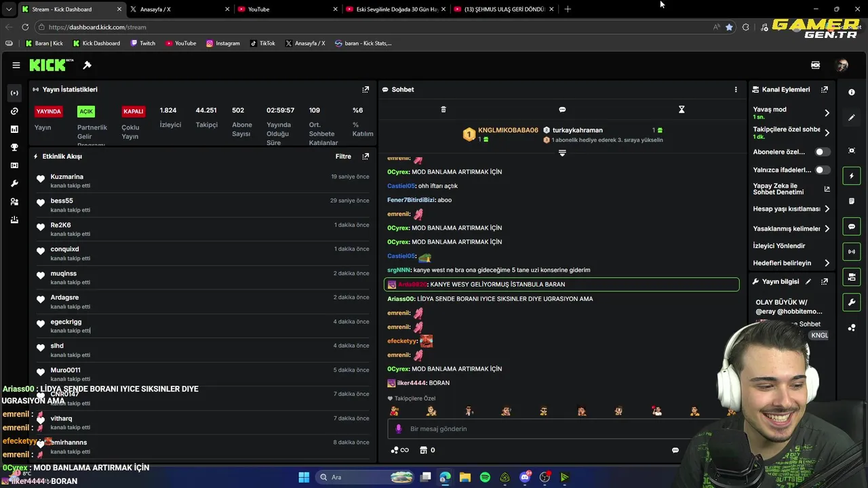Click the pencil edit icon in right sidebar
The width and height of the screenshot is (868, 488).
click(x=852, y=117)
